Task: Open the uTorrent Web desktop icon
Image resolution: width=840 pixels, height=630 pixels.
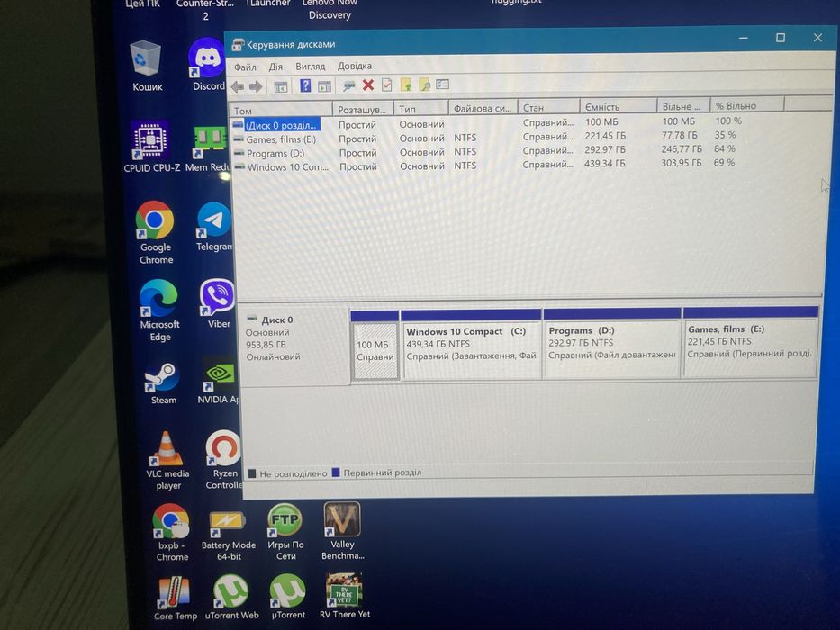Action: (x=231, y=598)
